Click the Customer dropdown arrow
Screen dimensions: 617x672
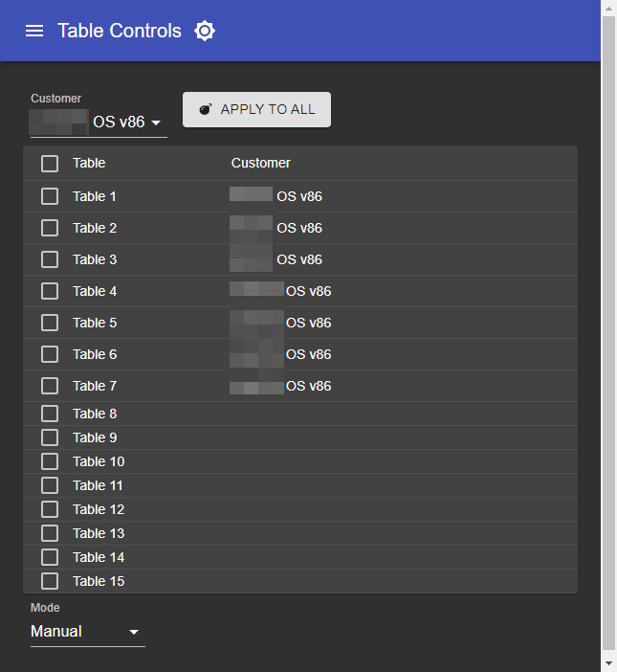(156, 123)
